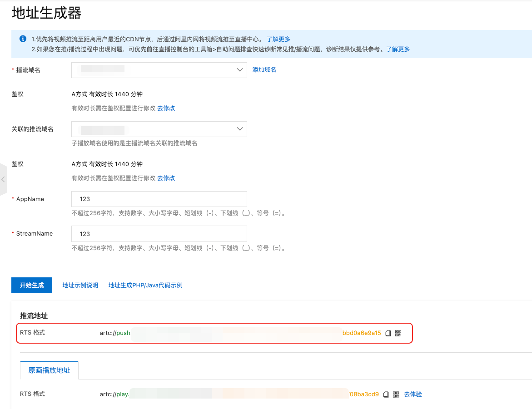
Task: Click the 开始生成 button
Action: [32, 285]
